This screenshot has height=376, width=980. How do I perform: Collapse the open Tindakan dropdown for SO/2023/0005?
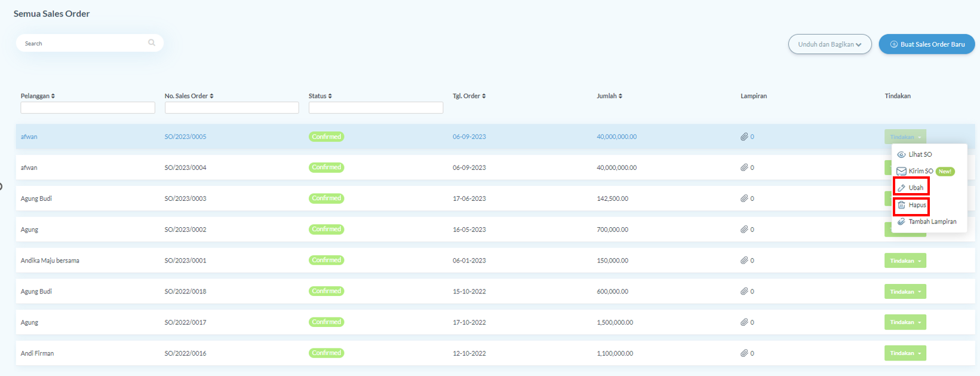(905, 137)
